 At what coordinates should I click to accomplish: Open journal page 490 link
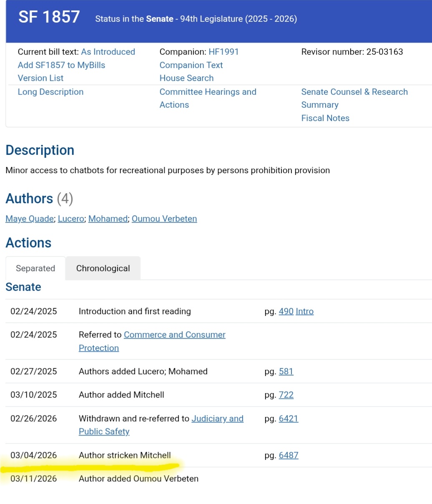(x=286, y=311)
